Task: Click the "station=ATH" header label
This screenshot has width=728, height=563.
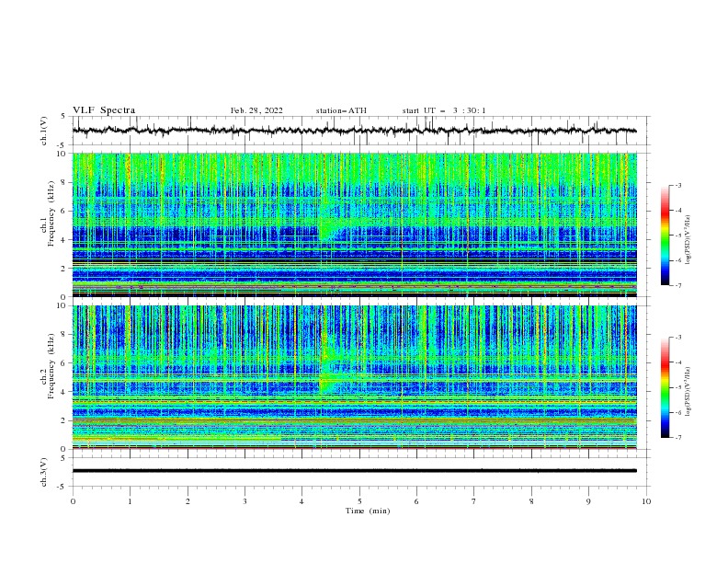Action: tap(341, 110)
